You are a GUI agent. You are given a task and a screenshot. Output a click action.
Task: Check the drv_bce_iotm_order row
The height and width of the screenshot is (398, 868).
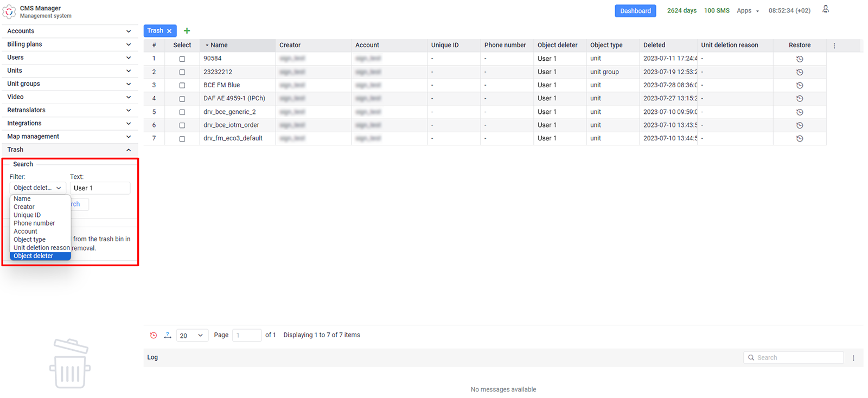pos(182,125)
